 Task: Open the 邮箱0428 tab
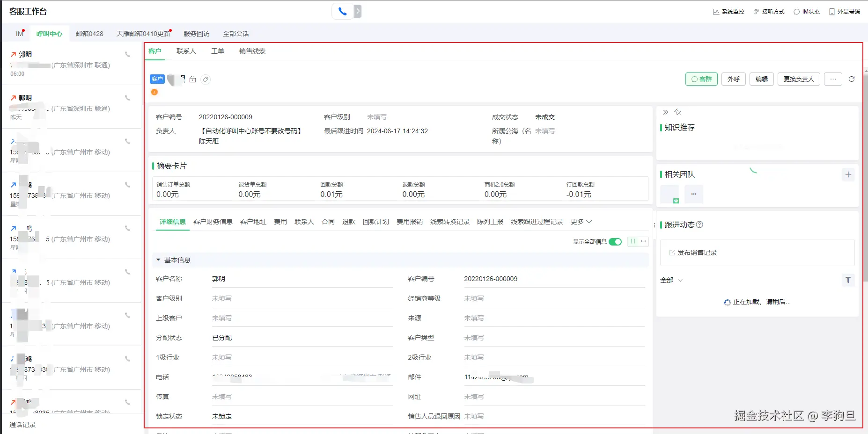coord(89,34)
